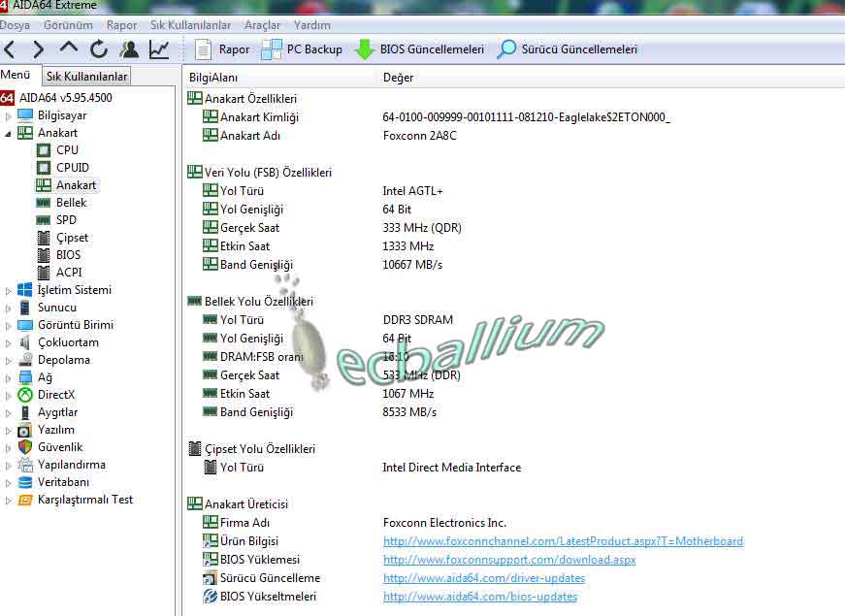Click the Bilgisayar computer icon
The height and width of the screenshot is (616, 845).
click(x=25, y=115)
